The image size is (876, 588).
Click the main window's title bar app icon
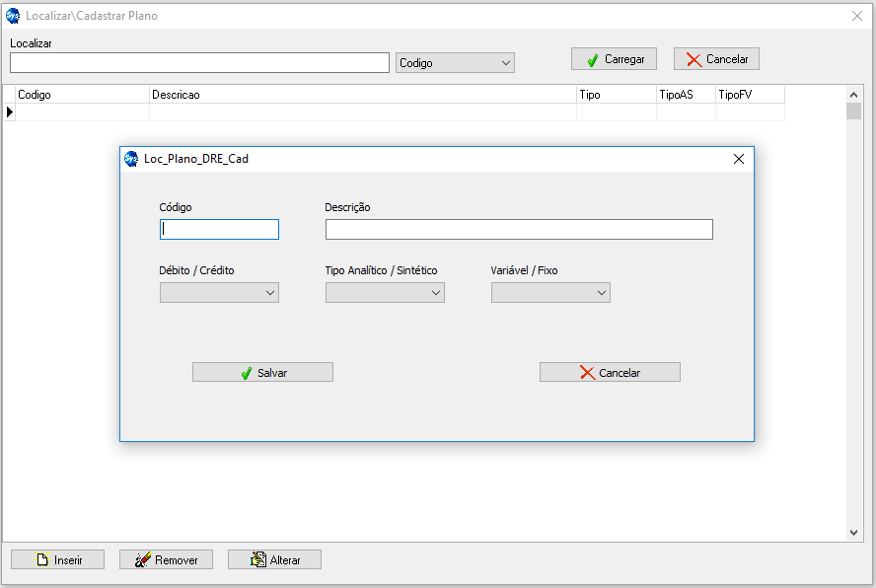pyautogui.click(x=13, y=16)
